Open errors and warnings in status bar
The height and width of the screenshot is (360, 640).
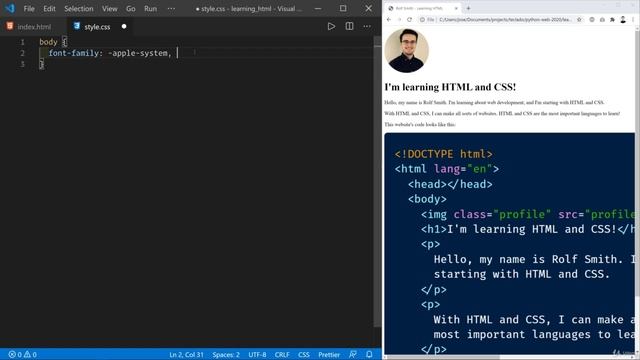click(x=23, y=354)
